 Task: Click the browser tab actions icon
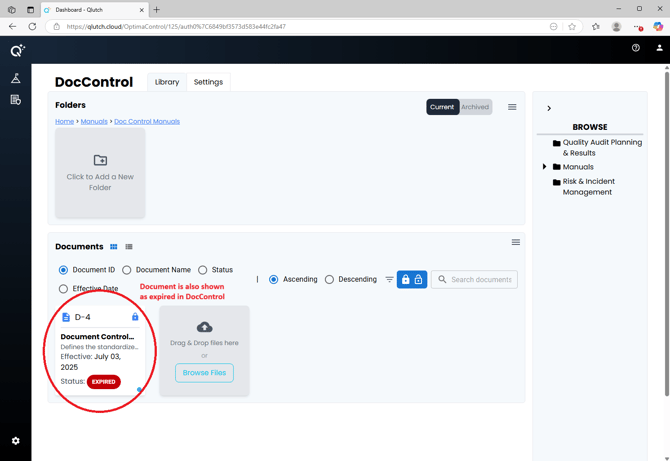[30, 9]
